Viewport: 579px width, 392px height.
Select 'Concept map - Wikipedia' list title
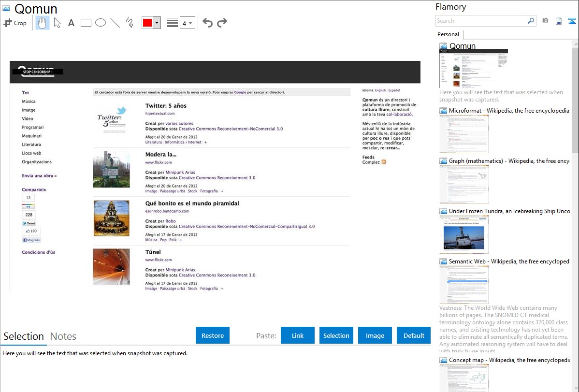point(509,360)
